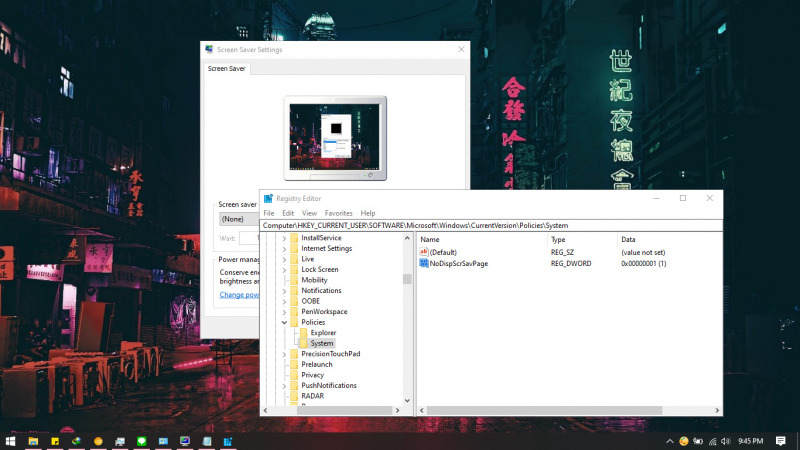Open File Explorer from the taskbar
Screen dimensions: 800x450
(33, 441)
